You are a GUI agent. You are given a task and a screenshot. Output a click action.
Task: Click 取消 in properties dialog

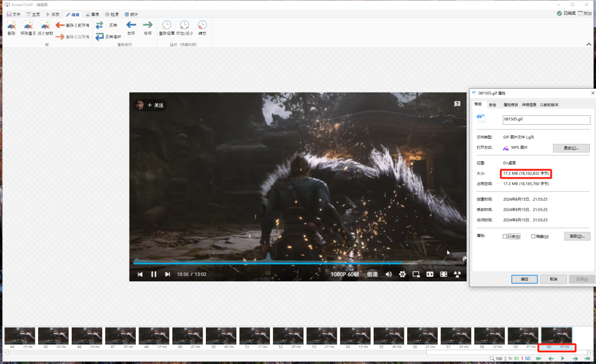pos(554,279)
